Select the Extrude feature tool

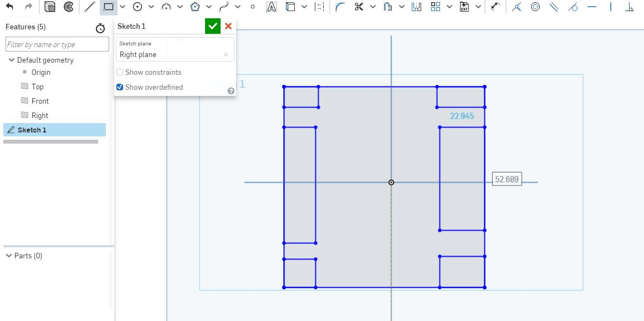[50, 7]
